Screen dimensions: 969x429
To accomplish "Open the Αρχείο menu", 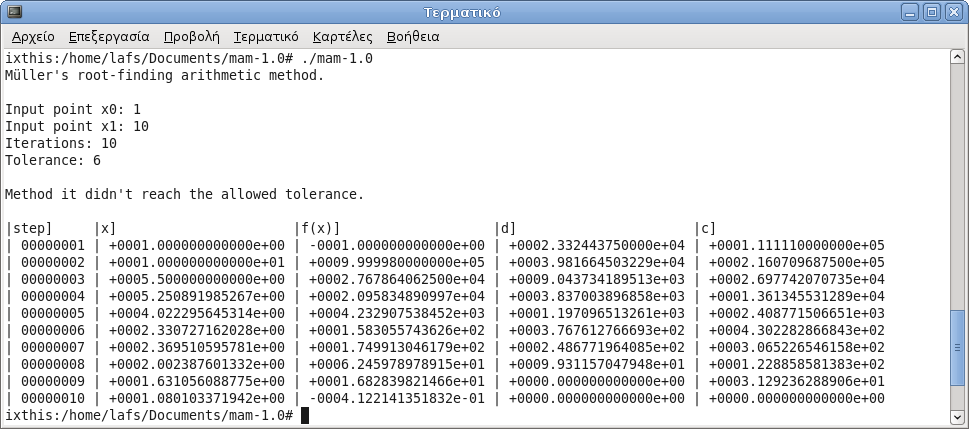I will [x=33, y=37].
